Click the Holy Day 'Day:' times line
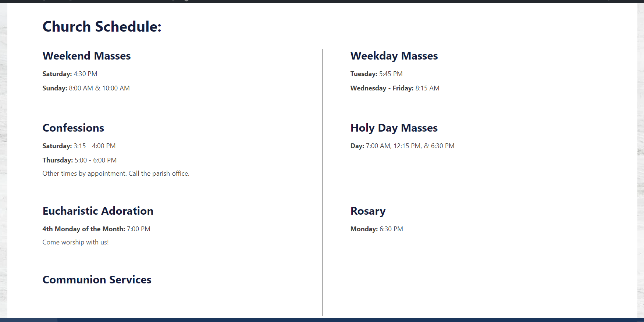The height and width of the screenshot is (322, 644). pyautogui.click(x=402, y=146)
